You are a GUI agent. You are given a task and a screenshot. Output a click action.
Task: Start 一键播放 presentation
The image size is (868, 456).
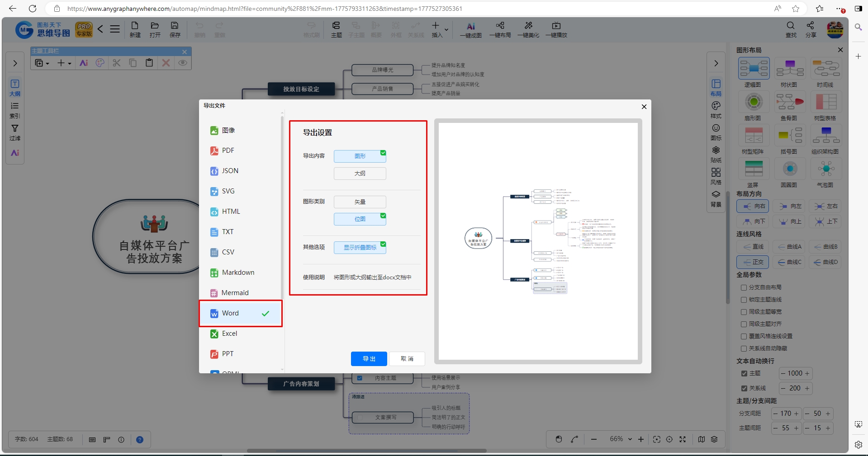click(556, 30)
